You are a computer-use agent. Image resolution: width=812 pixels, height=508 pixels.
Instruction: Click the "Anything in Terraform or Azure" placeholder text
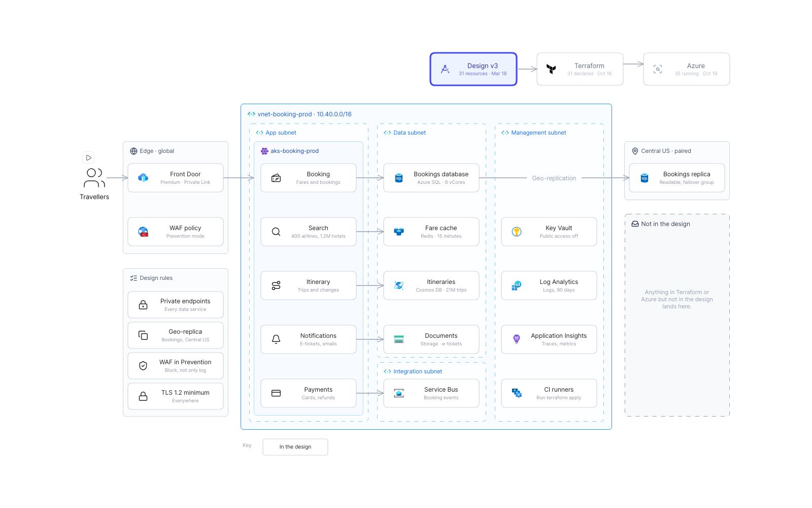click(677, 299)
